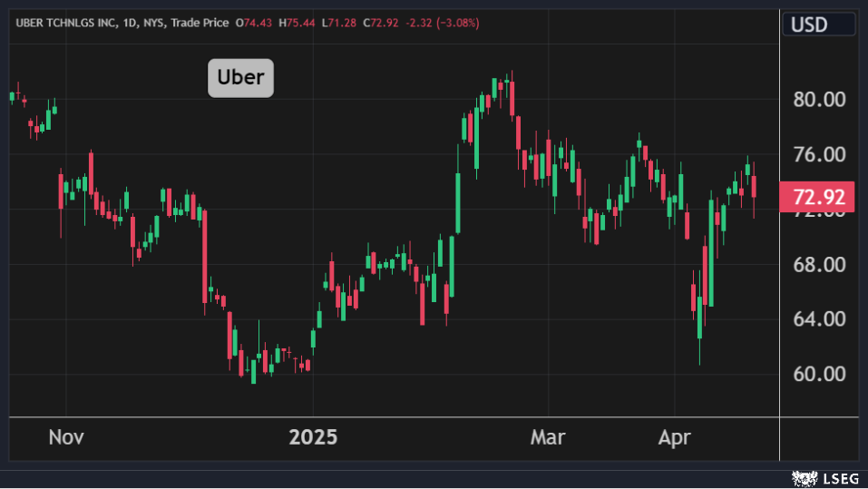The image size is (868, 489).
Task: Click the 60.00 price axis label
Action: coord(819,374)
